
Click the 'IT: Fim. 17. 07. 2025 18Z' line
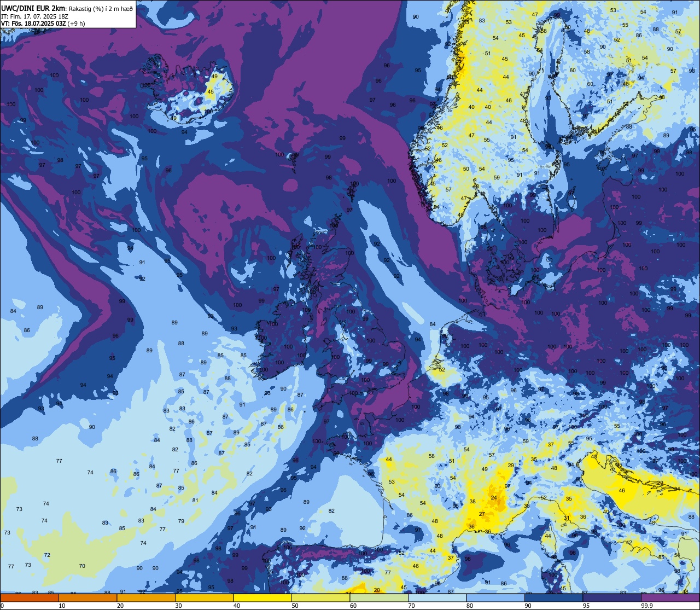(x=34, y=16)
